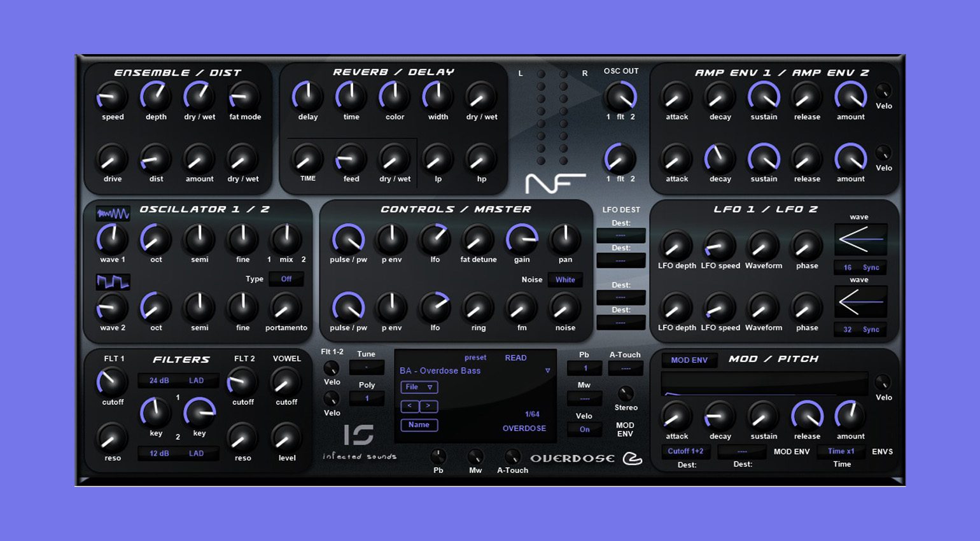Screen dimensions: 980x541
Task: Click the small Mw knob under preset display
Action: pyautogui.click(x=475, y=456)
